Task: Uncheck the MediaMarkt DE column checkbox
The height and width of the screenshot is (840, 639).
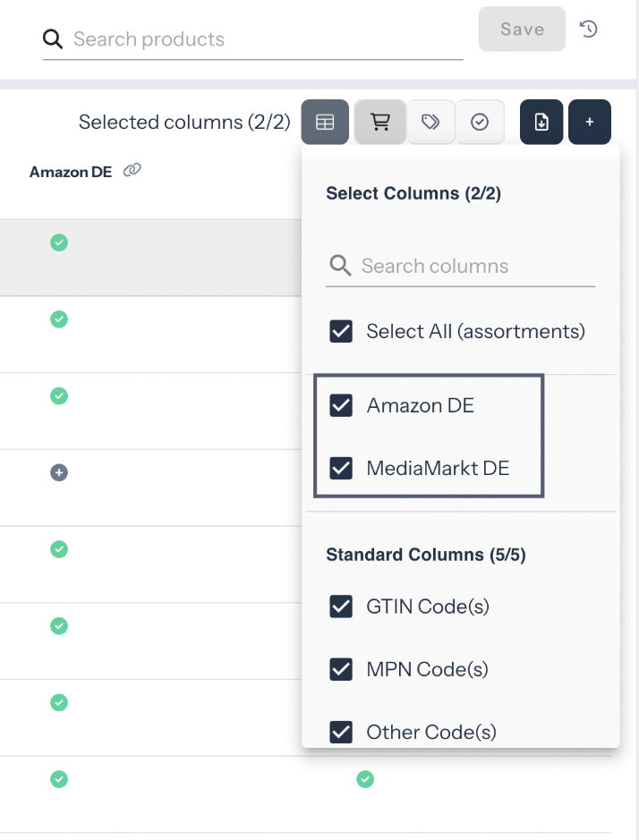Action: 341,467
